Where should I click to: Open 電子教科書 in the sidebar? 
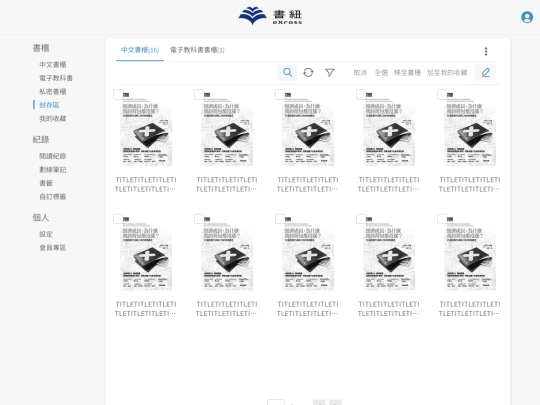tap(56, 78)
